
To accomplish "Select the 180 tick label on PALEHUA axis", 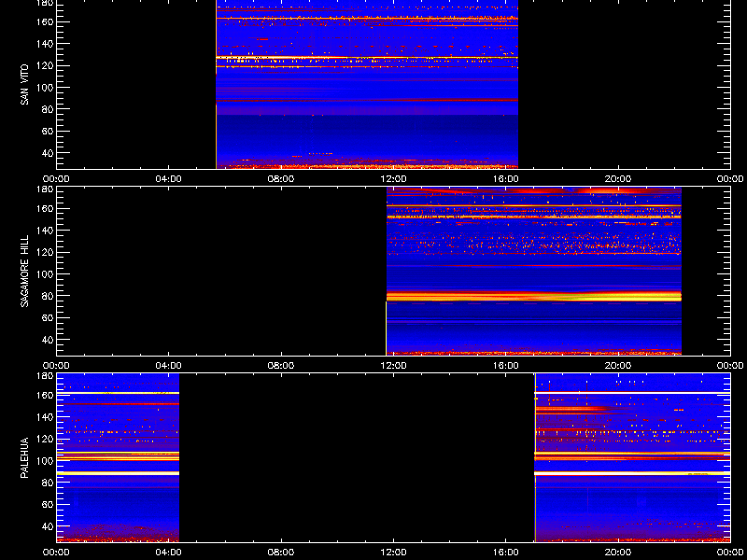I will tap(44, 376).
